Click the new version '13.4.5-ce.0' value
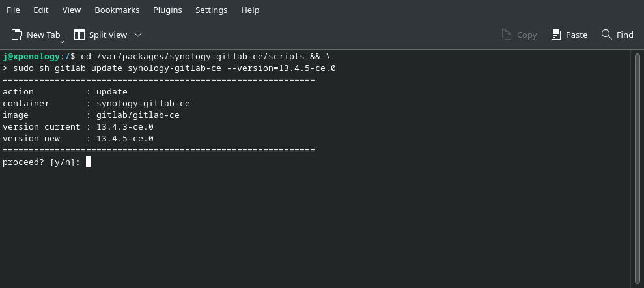644x288 pixels. click(125, 139)
